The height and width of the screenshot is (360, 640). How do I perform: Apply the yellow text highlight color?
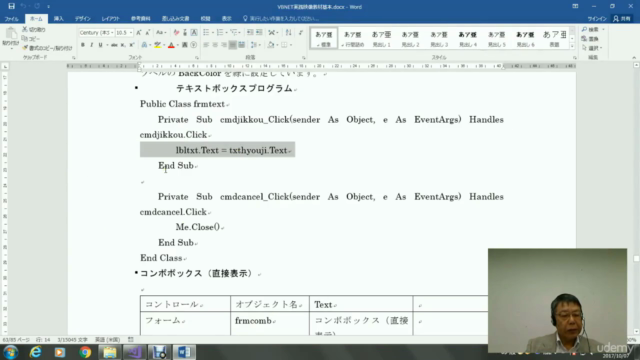pos(157,45)
